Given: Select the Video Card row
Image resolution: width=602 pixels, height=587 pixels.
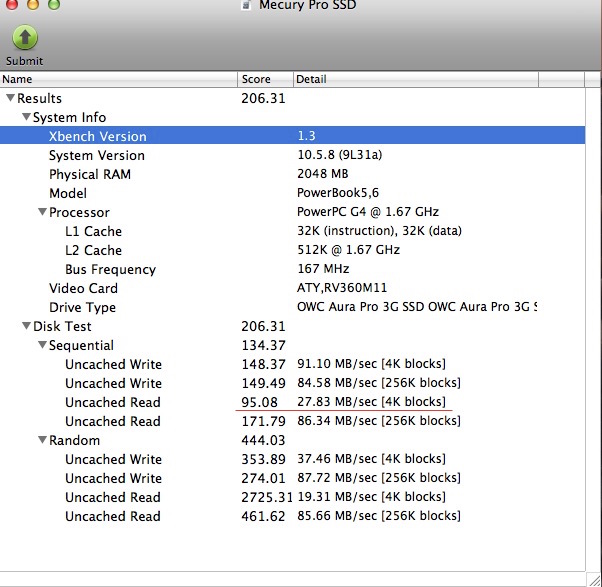Looking at the screenshot, I should 293,288.
